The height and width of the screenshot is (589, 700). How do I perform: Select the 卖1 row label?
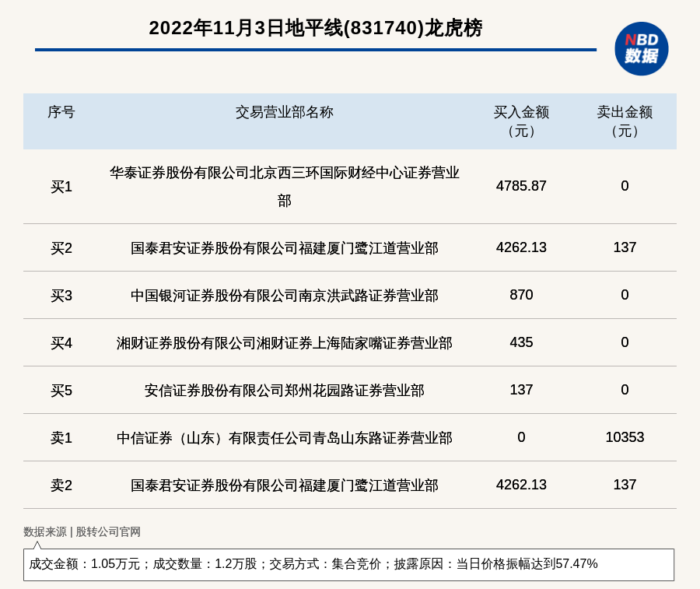point(61,438)
